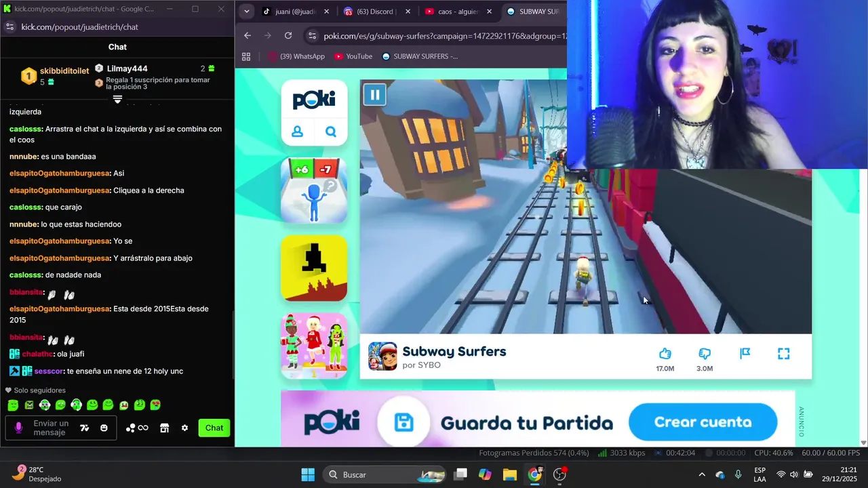Insert the angry square green emote
868x488 pixels.
coord(29,405)
